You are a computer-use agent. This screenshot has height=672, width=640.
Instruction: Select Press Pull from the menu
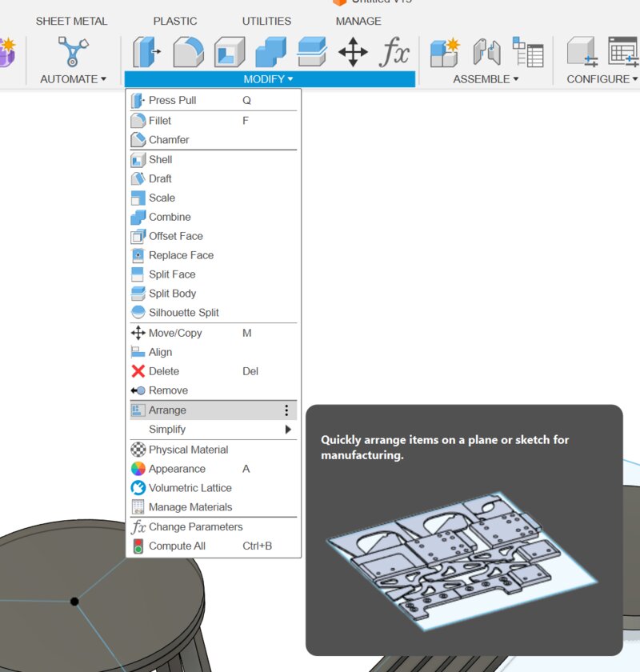(214, 100)
